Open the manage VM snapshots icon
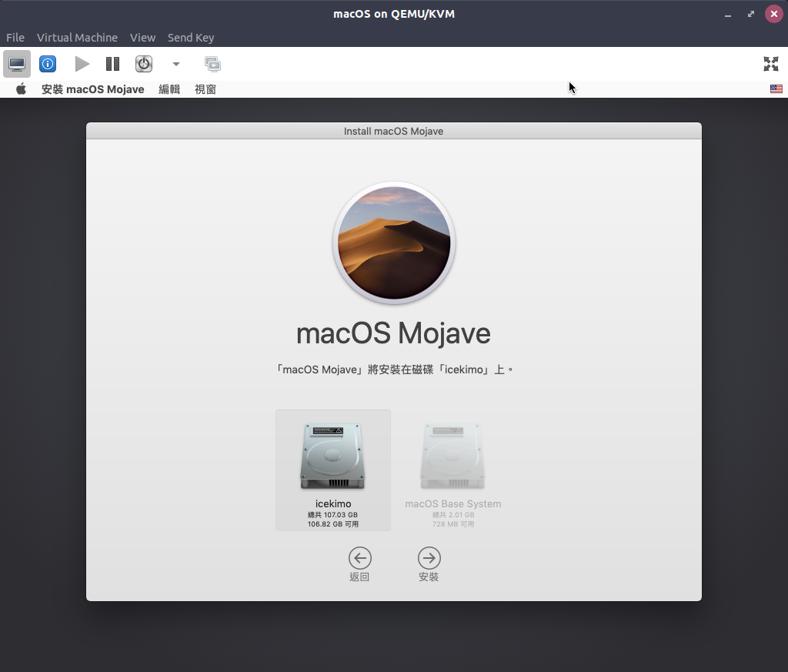 click(x=212, y=64)
